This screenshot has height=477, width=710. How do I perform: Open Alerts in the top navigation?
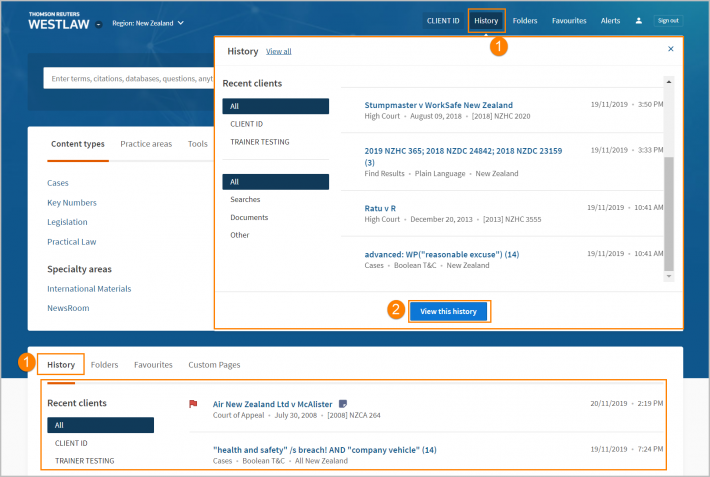coord(610,21)
